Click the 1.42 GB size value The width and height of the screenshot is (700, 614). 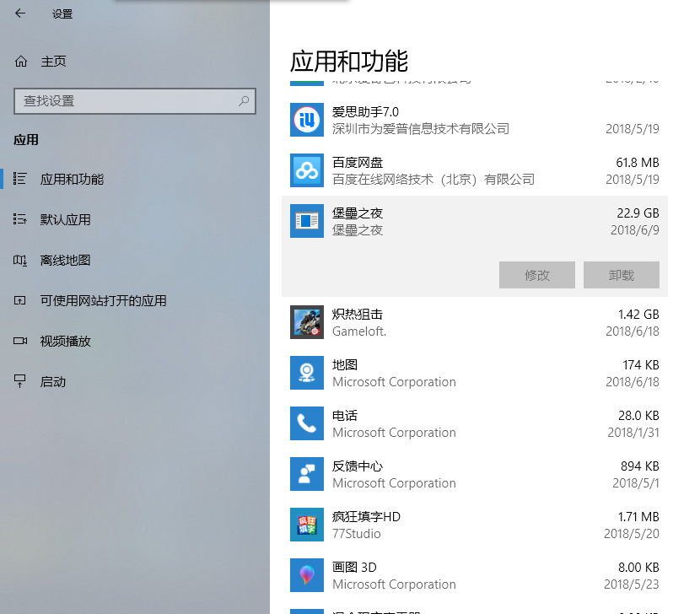click(x=638, y=315)
